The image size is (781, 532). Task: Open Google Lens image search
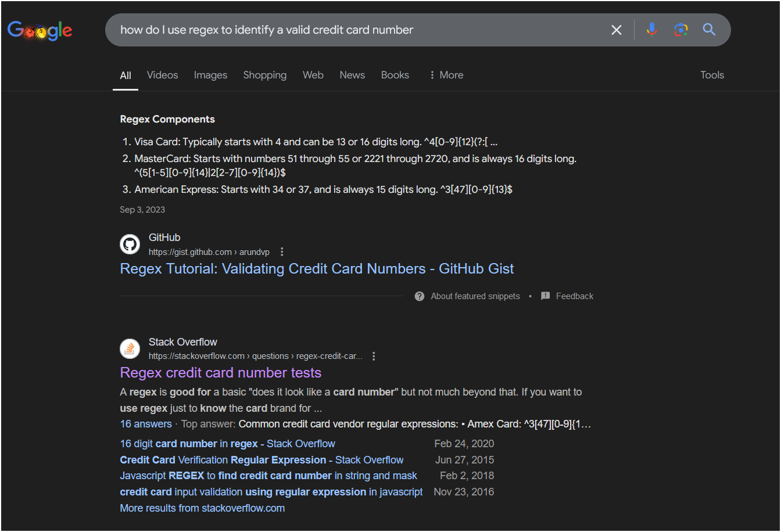tap(681, 30)
